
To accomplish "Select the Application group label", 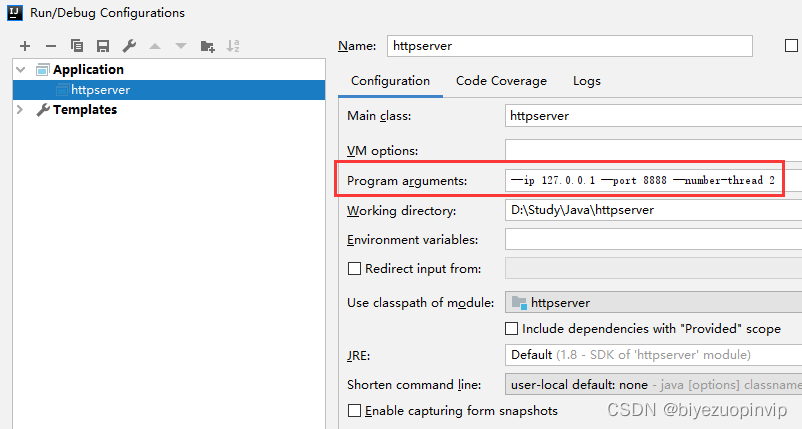I will pos(88,70).
